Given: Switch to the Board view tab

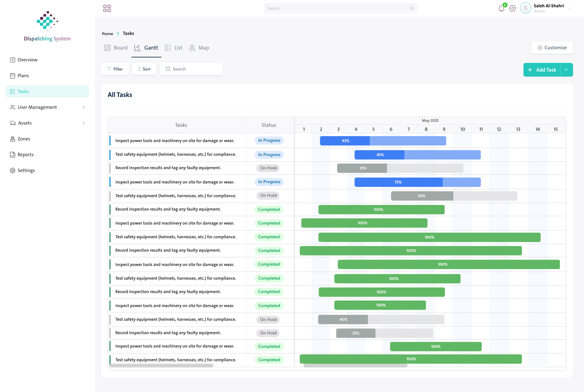Looking at the screenshot, I should click(116, 48).
